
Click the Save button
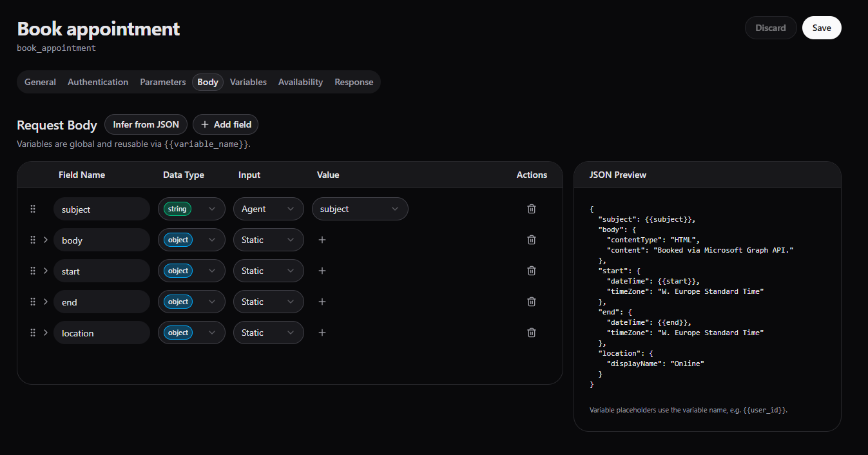point(821,28)
